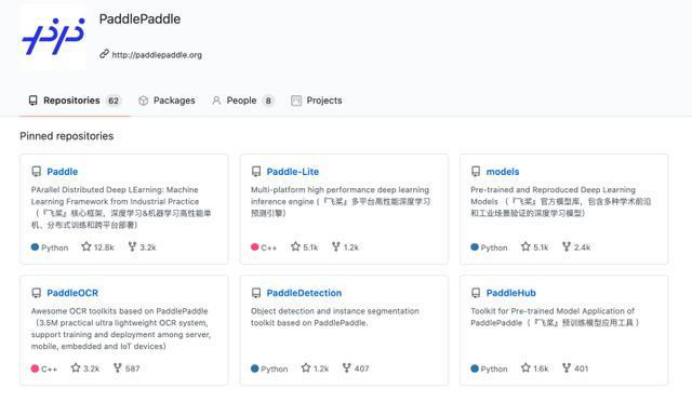Open the Paddle-Lite repository

click(x=292, y=172)
